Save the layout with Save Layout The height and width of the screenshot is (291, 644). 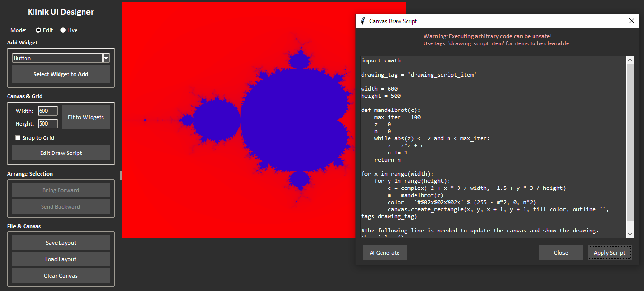pyautogui.click(x=61, y=243)
